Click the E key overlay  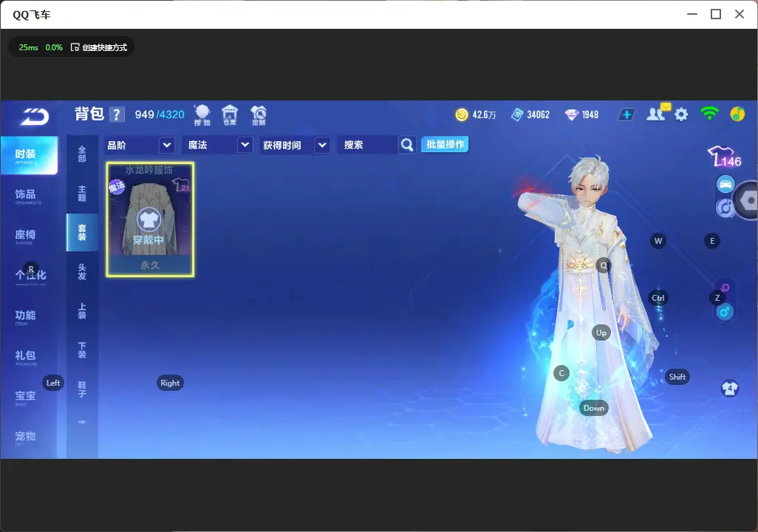[712, 241]
